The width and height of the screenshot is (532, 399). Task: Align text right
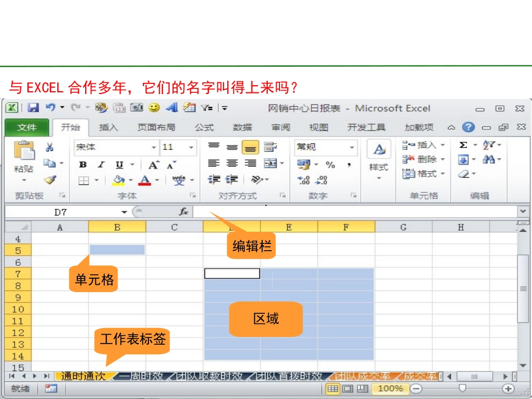pos(250,163)
